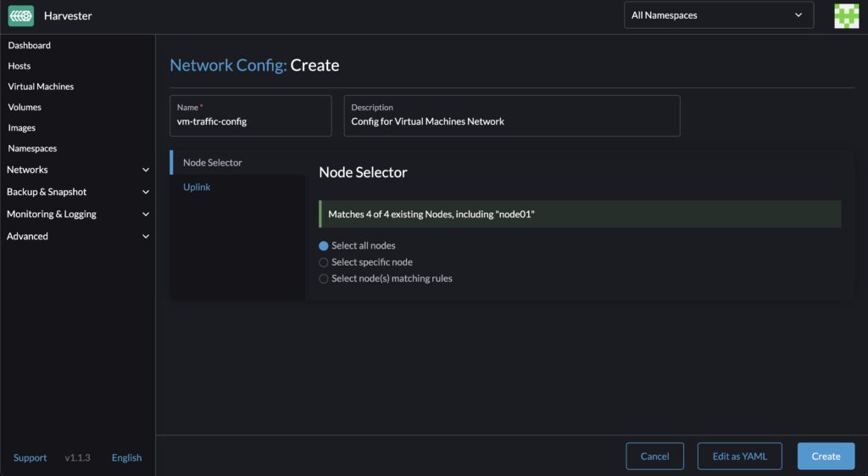Select the Node Selector tab

213,163
